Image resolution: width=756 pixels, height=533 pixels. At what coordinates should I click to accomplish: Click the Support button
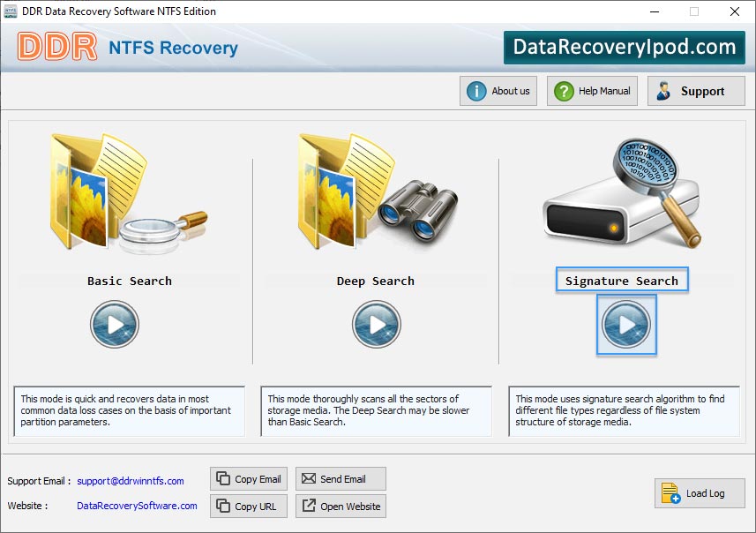696,91
